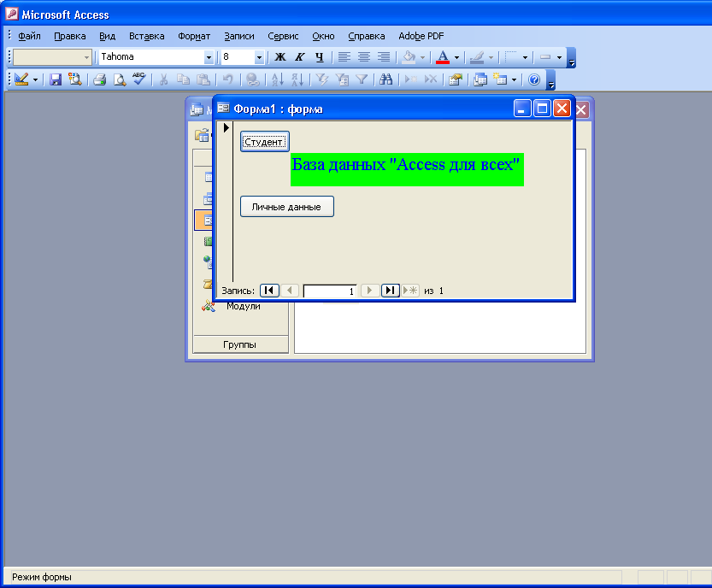The height and width of the screenshot is (588, 712).
Task: Click the File Search icon
Action: tap(75, 79)
